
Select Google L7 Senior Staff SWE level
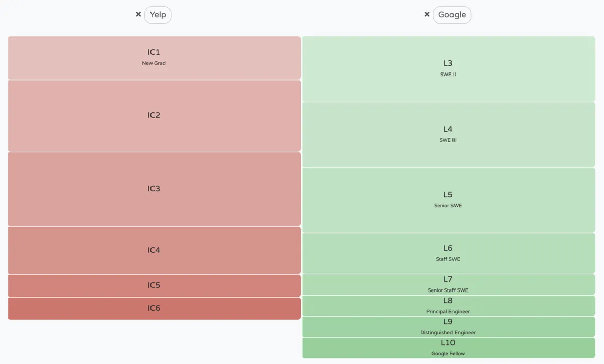pos(448,284)
